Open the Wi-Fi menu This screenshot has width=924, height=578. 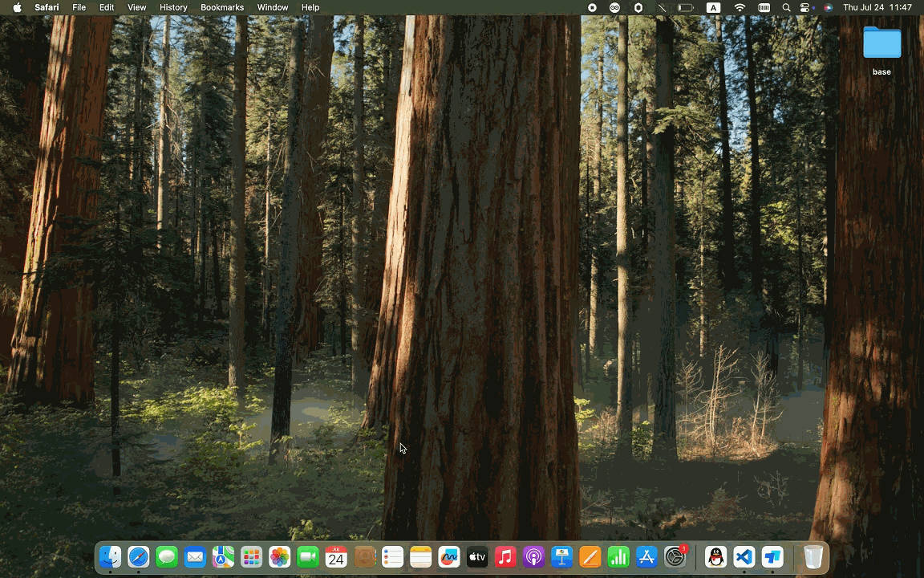click(740, 7)
